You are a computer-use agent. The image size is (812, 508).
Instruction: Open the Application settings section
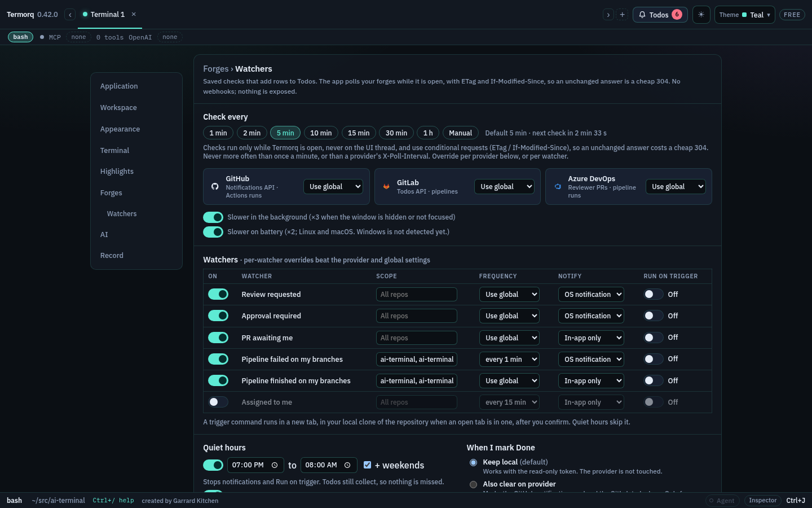tap(119, 86)
